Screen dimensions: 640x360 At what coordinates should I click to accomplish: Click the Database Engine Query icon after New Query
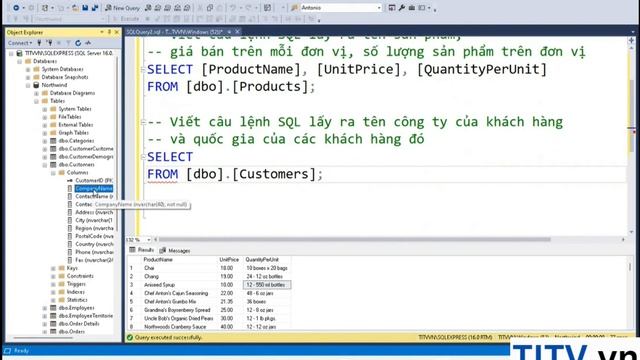148,8
